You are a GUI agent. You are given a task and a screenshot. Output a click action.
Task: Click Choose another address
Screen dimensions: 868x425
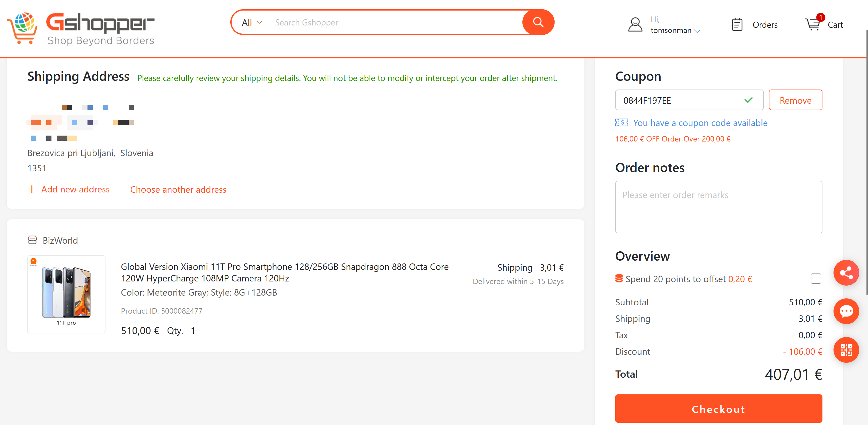(178, 190)
